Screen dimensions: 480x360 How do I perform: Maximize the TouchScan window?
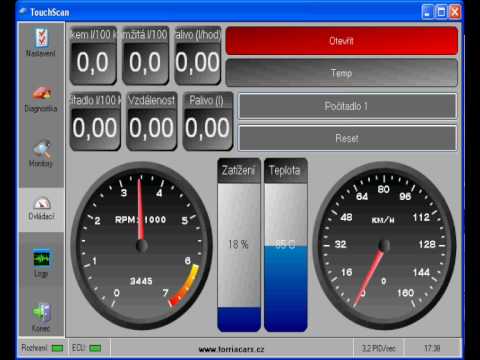click(x=441, y=12)
